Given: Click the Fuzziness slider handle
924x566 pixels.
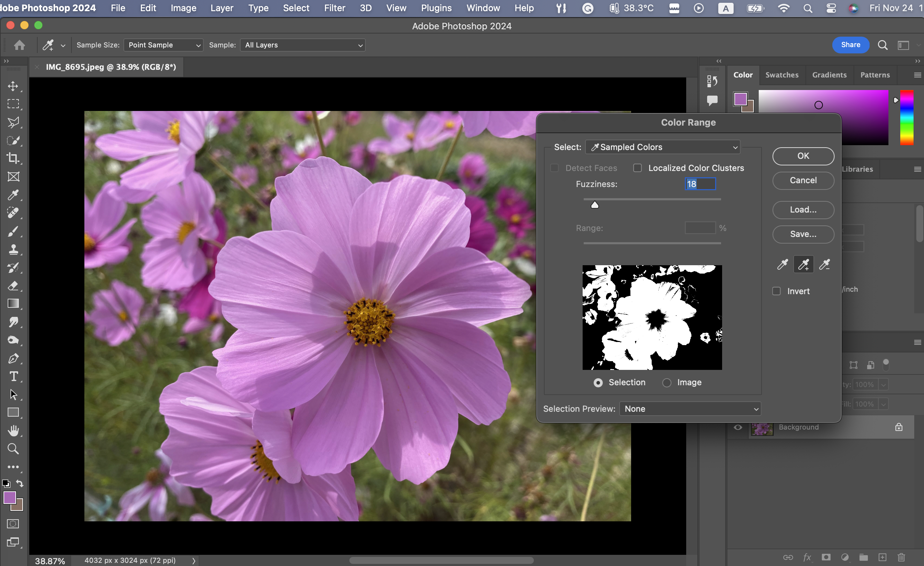Looking at the screenshot, I should pyautogui.click(x=595, y=205).
